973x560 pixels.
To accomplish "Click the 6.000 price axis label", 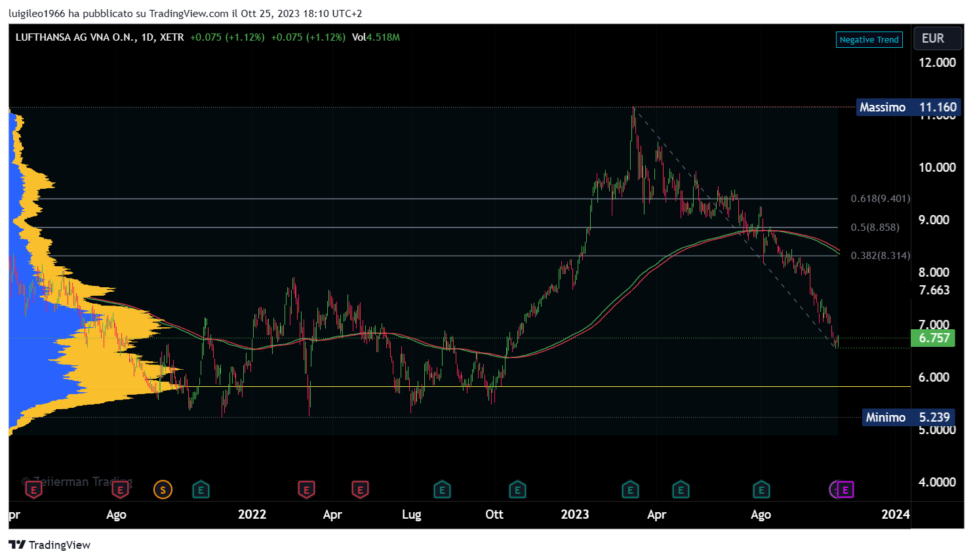I will [934, 378].
